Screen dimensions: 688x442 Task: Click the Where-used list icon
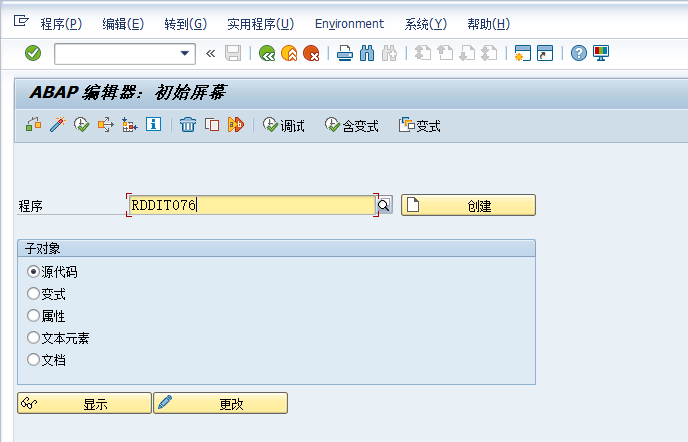click(x=105, y=125)
